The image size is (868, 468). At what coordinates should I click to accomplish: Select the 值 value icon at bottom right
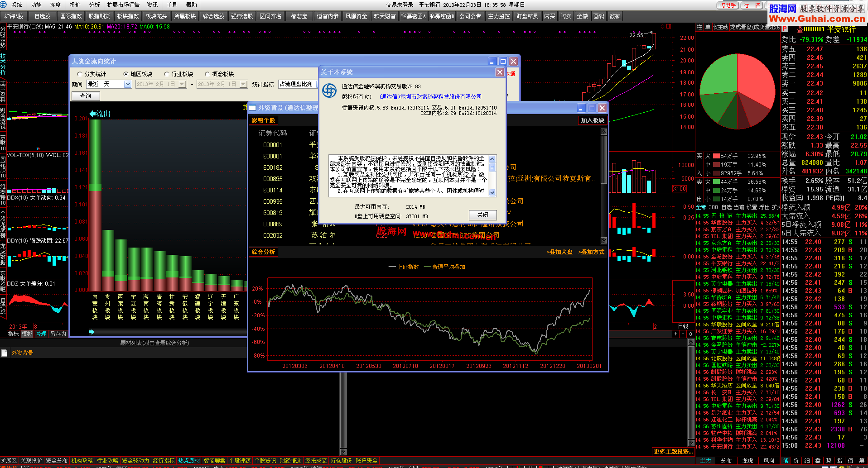(x=850, y=460)
